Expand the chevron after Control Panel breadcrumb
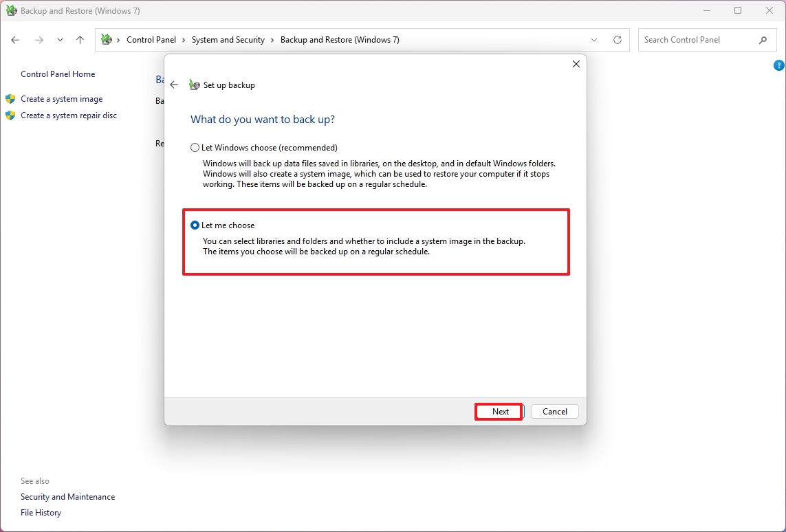786x532 pixels. coord(184,40)
